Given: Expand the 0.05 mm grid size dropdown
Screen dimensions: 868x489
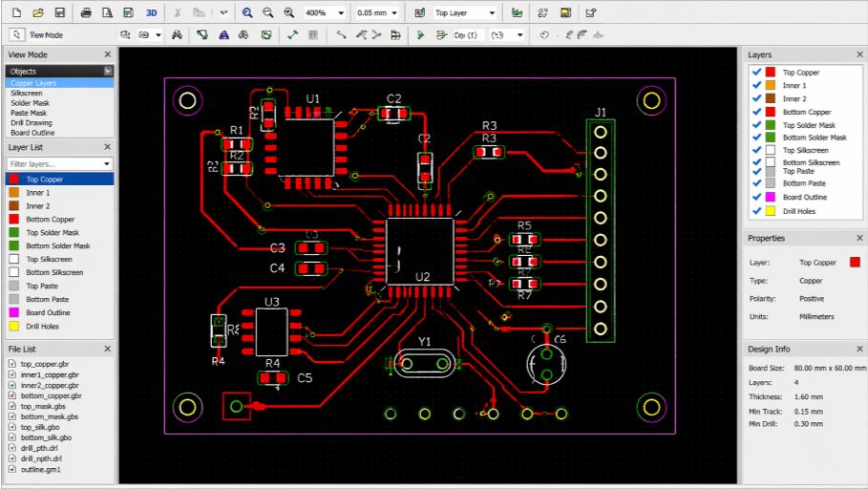Looking at the screenshot, I should pyautogui.click(x=394, y=13).
